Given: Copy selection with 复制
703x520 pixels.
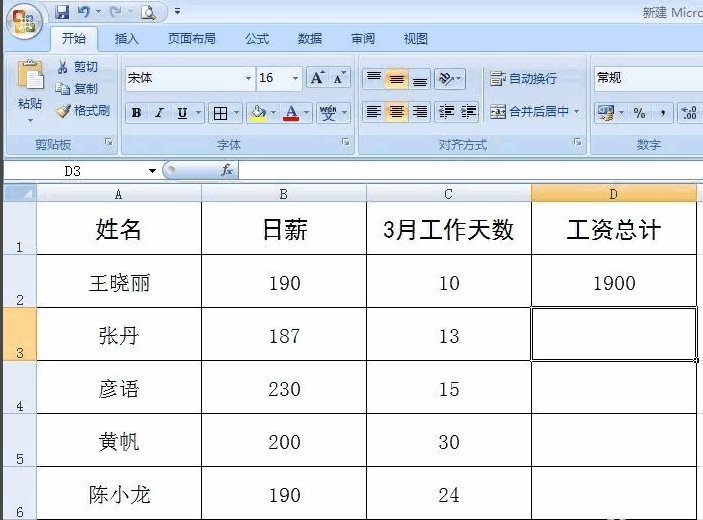Looking at the screenshot, I should point(76,88).
